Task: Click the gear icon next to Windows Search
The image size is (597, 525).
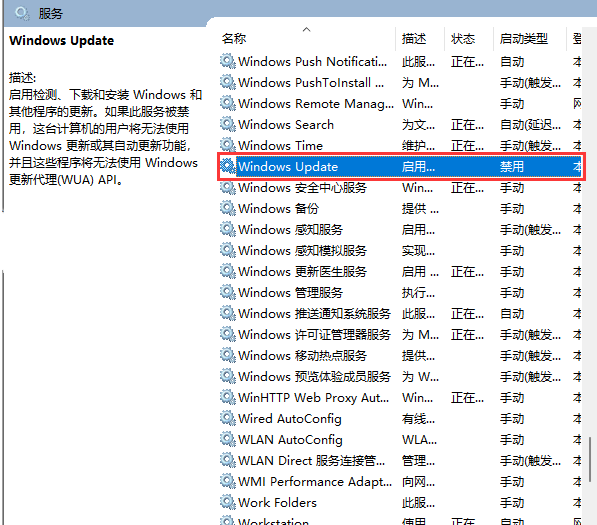Action: tap(228, 124)
